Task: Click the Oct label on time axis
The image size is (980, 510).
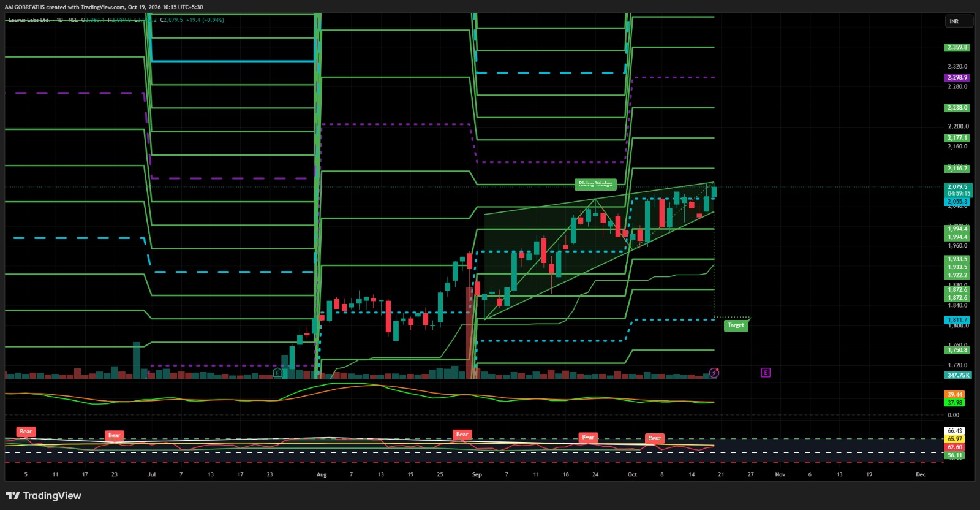Action: point(632,474)
